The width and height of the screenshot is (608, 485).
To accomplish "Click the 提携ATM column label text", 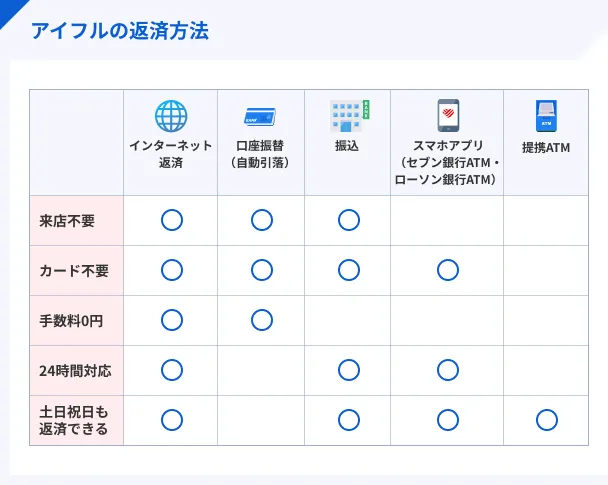I will [546, 147].
